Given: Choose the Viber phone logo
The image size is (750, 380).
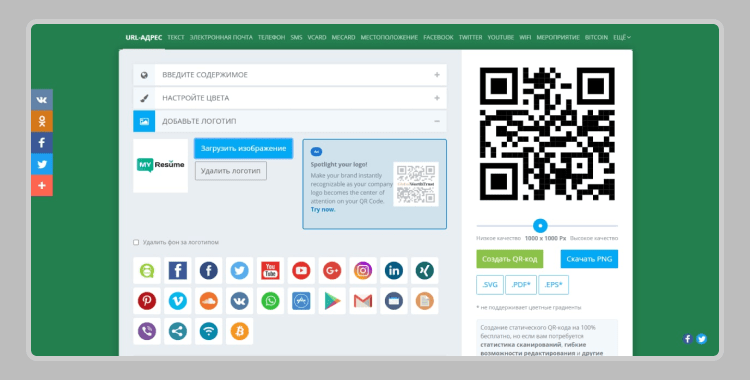Looking at the screenshot, I should (x=147, y=331).
